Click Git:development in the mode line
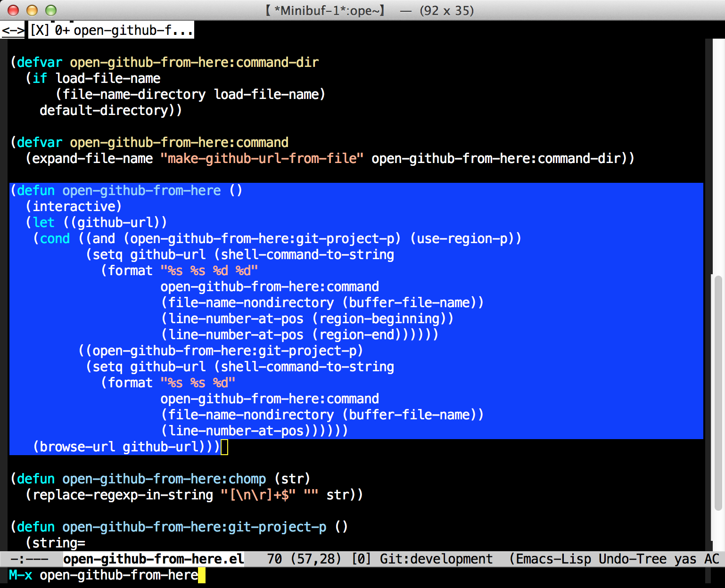Screen dimensions: 725x588 click(x=436, y=559)
